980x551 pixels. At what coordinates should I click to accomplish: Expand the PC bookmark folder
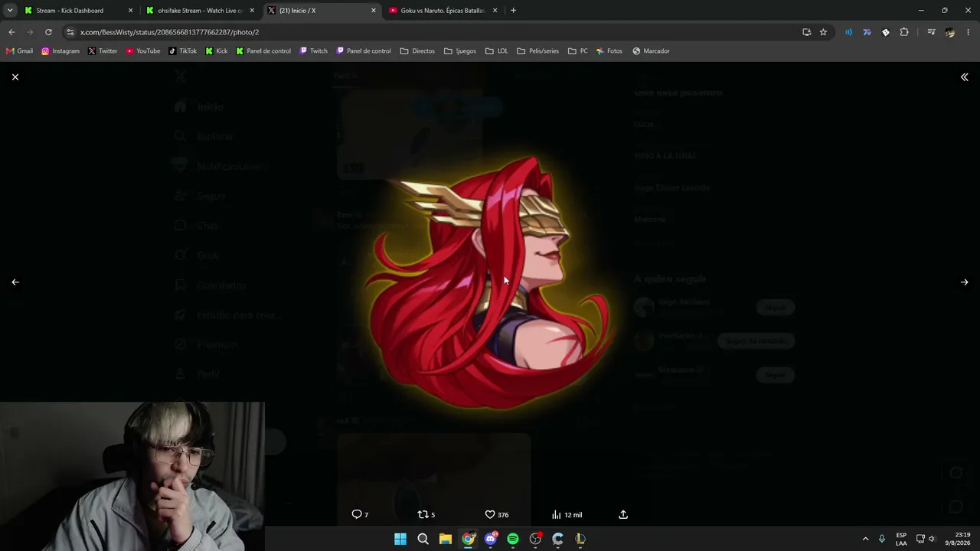pyautogui.click(x=578, y=51)
